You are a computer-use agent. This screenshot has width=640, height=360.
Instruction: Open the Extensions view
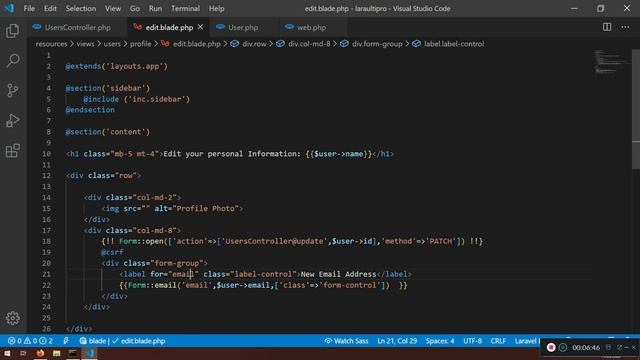point(13,151)
